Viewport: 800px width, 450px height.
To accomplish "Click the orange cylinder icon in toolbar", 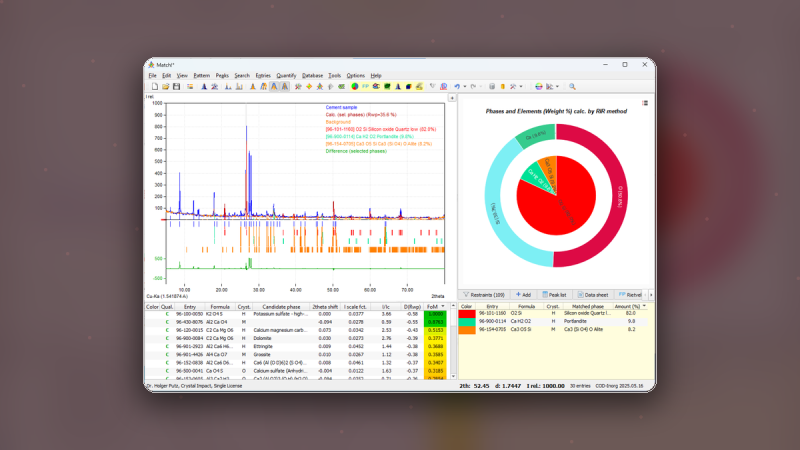I will (x=503, y=87).
